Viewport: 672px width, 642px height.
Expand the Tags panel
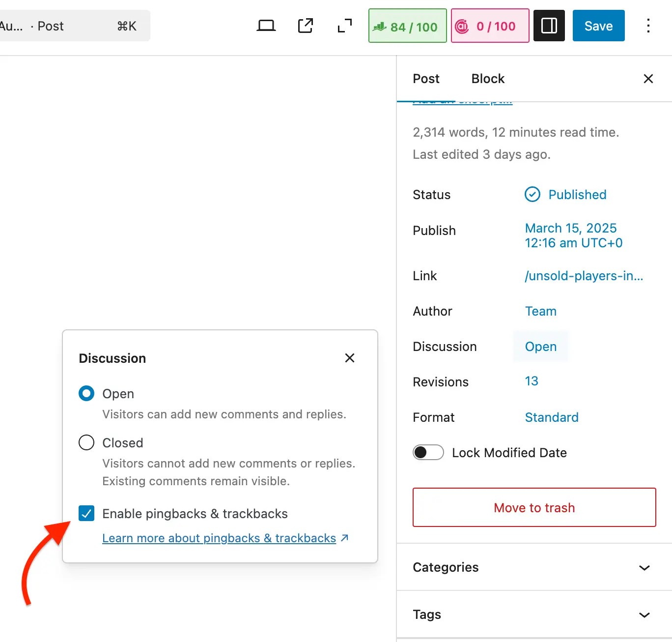(x=534, y=614)
